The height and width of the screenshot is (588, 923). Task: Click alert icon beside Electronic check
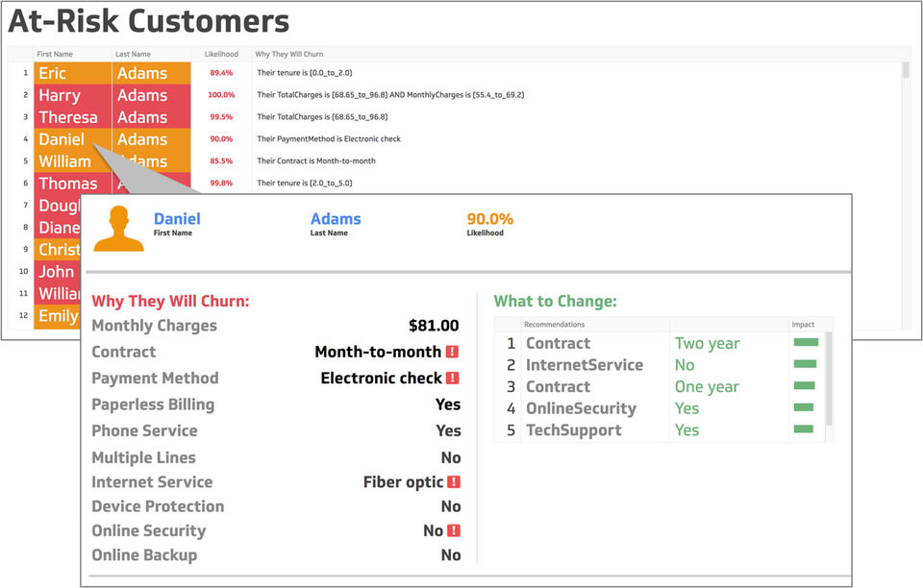pyautogui.click(x=453, y=378)
